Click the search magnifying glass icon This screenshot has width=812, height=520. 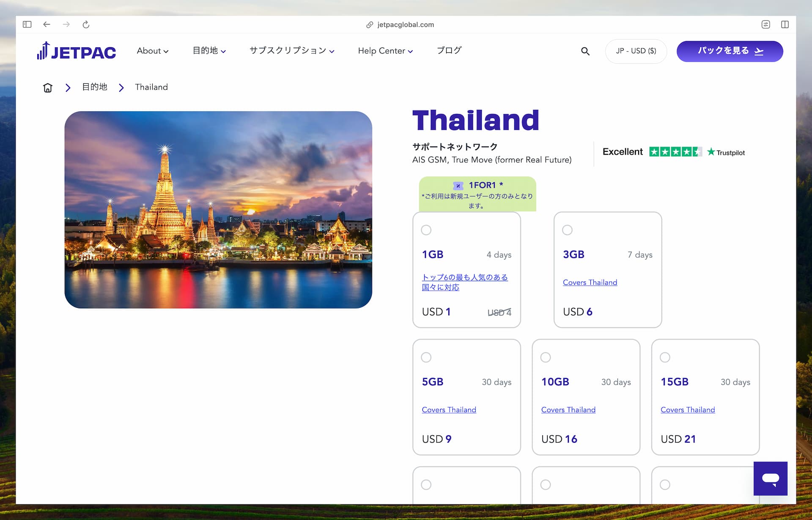[x=585, y=52]
